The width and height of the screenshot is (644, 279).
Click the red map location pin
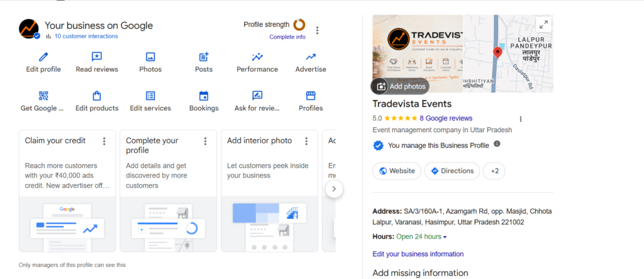pyautogui.click(x=498, y=53)
